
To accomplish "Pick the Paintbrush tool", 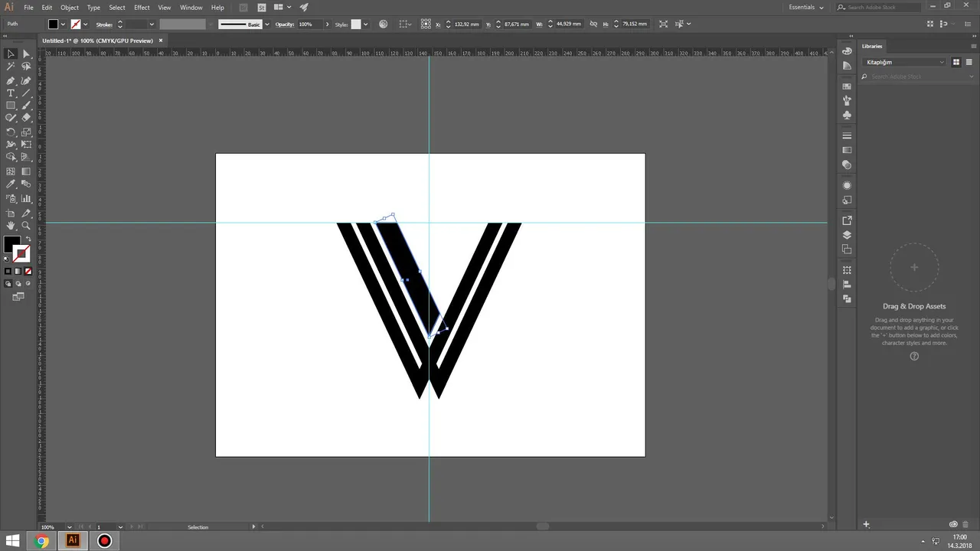I will pos(26,106).
